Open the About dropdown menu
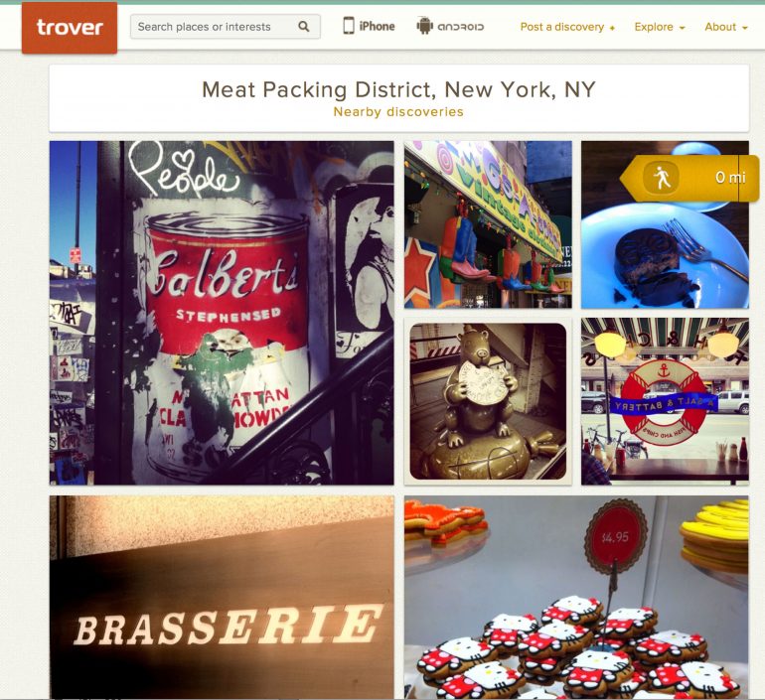 [726, 27]
